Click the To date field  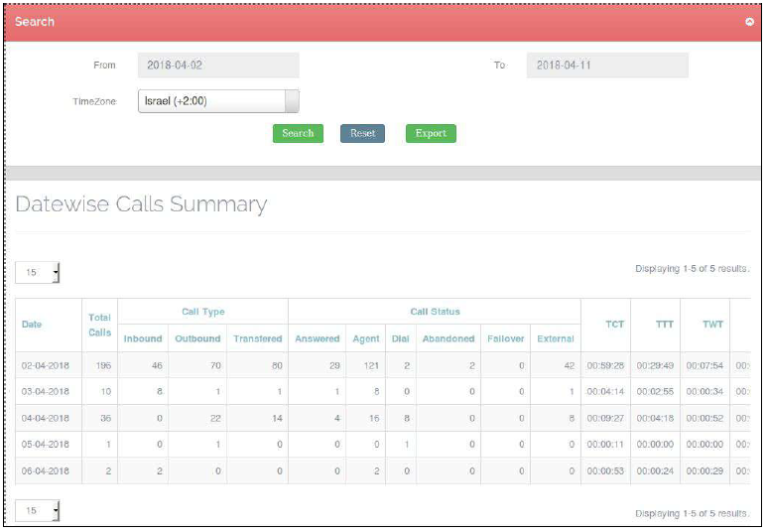point(607,66)
